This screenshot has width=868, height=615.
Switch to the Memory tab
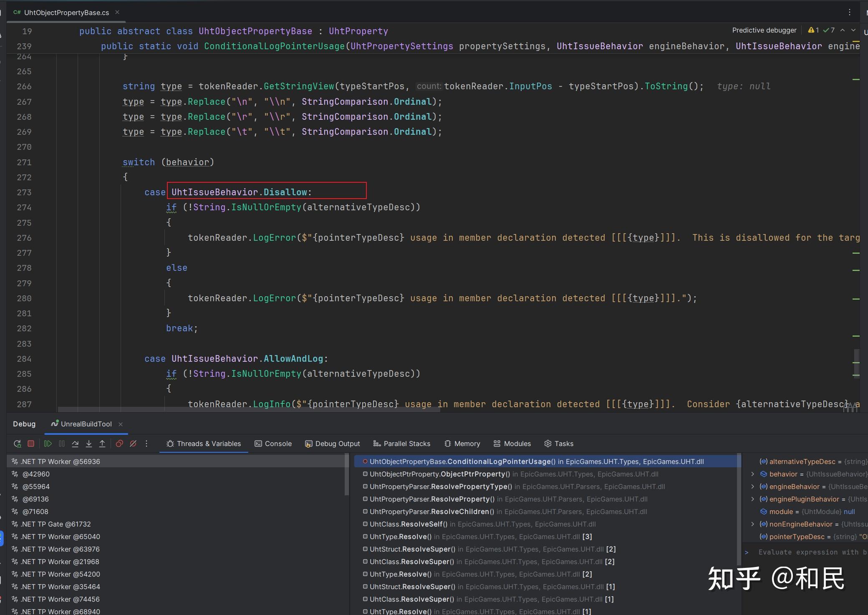pyautogui.click(x=462, y=444)
